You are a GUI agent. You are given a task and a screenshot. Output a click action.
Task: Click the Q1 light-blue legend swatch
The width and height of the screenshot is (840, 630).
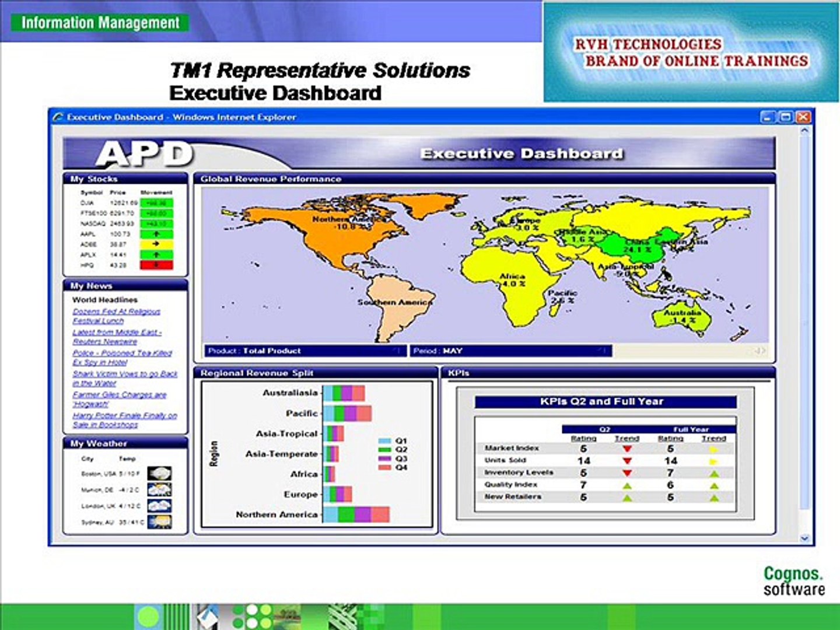384,441
